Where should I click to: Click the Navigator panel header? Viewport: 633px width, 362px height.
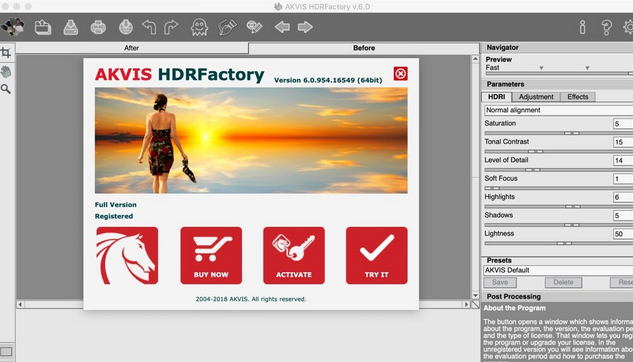557,48
